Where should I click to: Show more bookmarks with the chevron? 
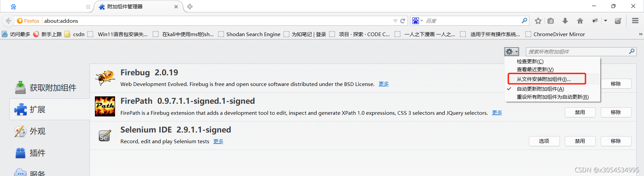(x=640, y=34)
